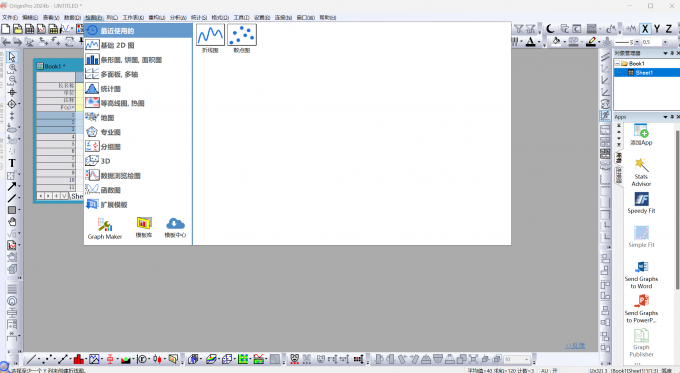Open the 模板库 template library icon

(144, 228)
